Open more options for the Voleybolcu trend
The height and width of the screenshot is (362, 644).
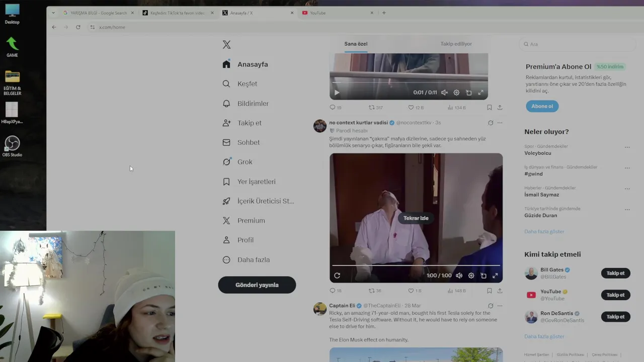[x=627, y=147]
